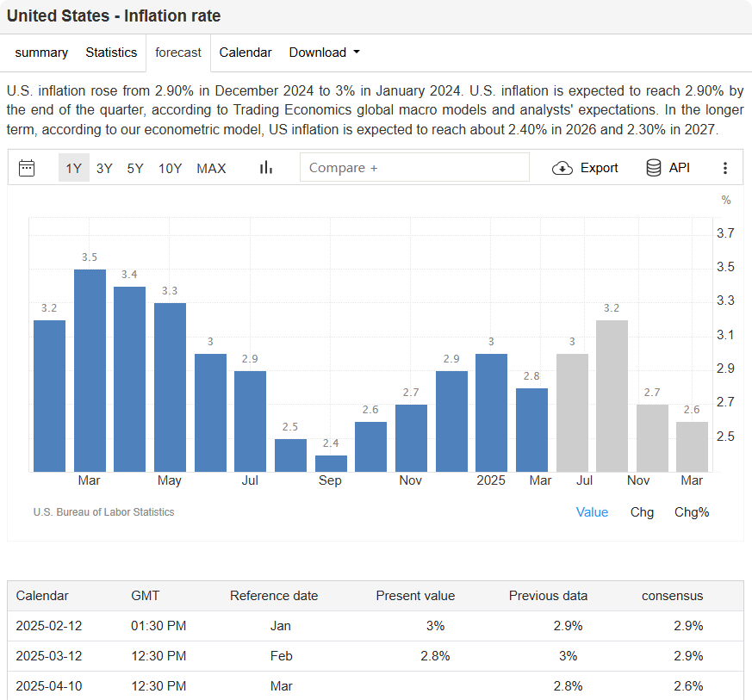The height and width of the screenshot is (700, 752).
Task: Switch to the Statistics tab
Action: pos(111,53)
